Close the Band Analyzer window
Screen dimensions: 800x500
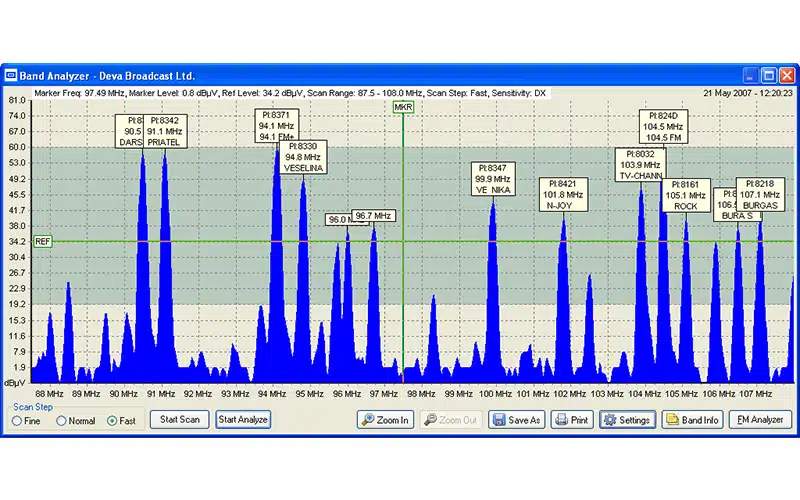[787, 76]
